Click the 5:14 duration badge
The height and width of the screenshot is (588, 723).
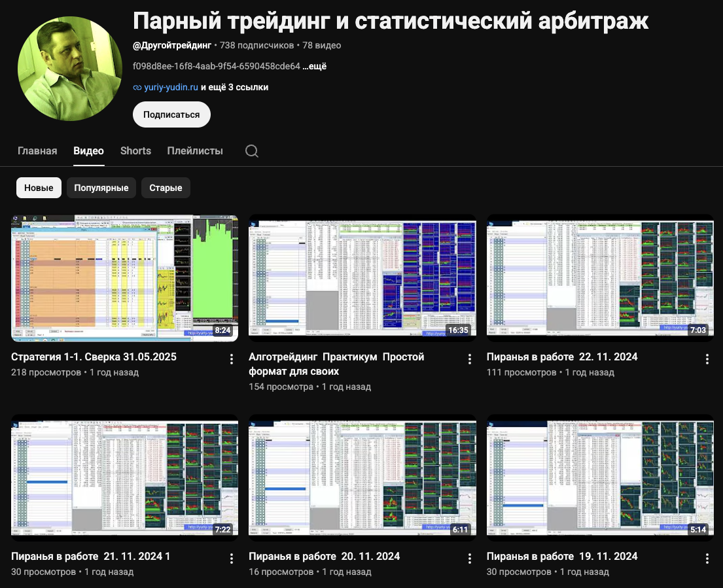698,530
